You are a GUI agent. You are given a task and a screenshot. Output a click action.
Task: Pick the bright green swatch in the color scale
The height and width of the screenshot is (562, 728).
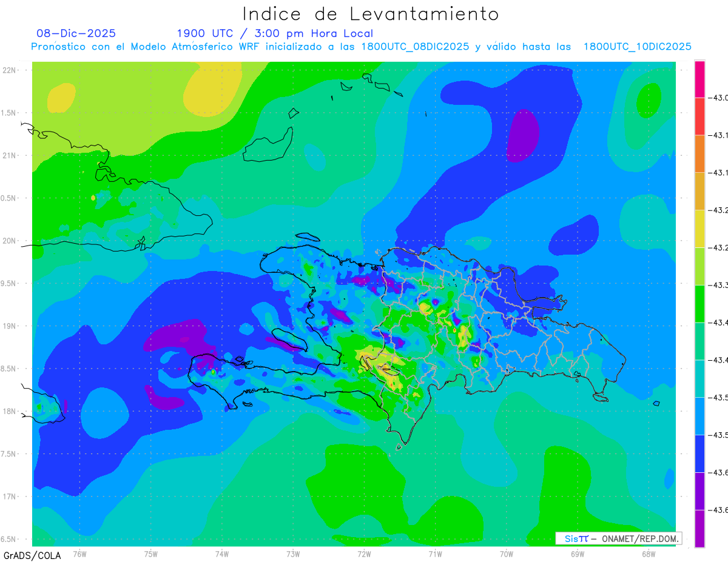coord(699,304)
